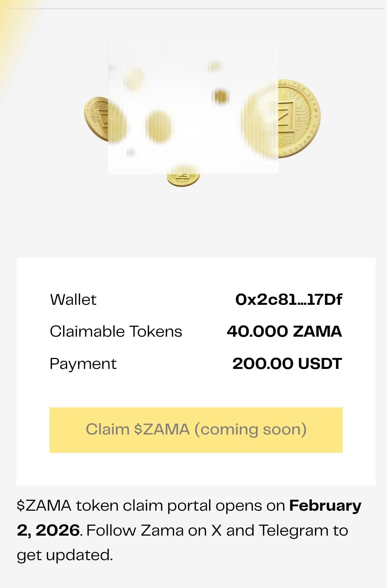Click the blurred oval coin in the panel's center-left

pyautogui.click(x=158, y=126)
